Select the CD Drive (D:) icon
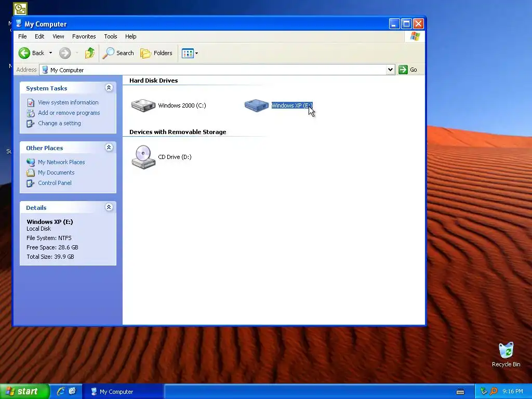This screenshot has width=532, height=399. pyautogui.click(x=143, y=157)
